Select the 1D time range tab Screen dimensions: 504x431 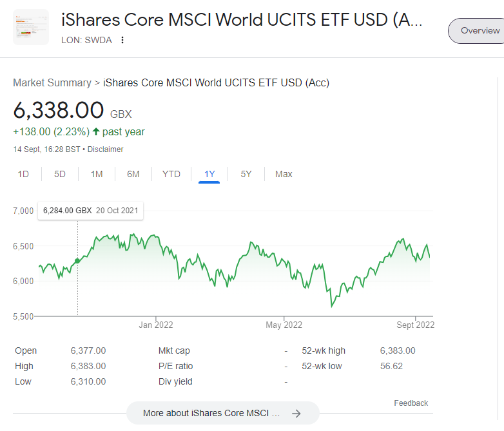23,174
